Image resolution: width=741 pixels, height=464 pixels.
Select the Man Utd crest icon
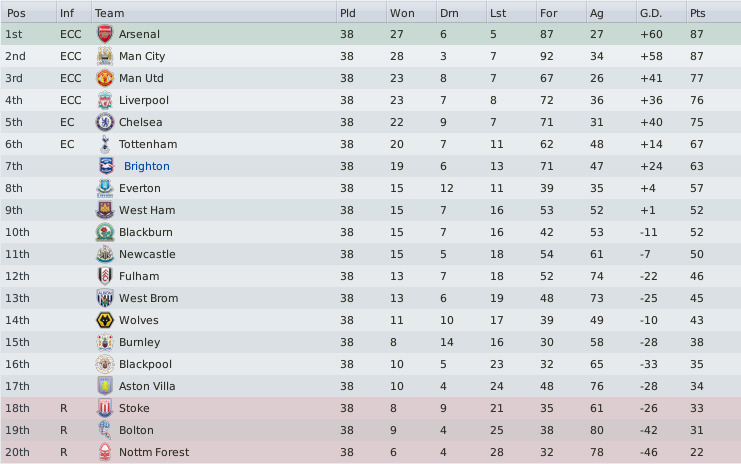(104, 78)
